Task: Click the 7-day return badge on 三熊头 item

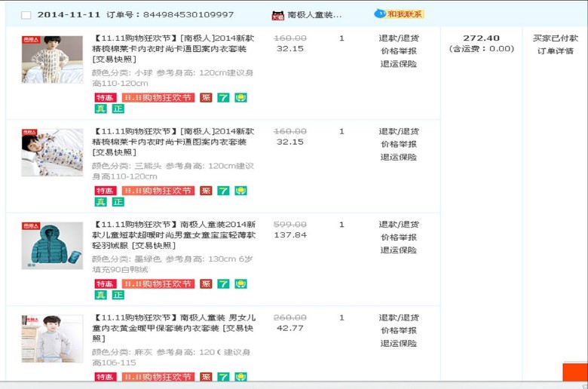Action: 223,191
